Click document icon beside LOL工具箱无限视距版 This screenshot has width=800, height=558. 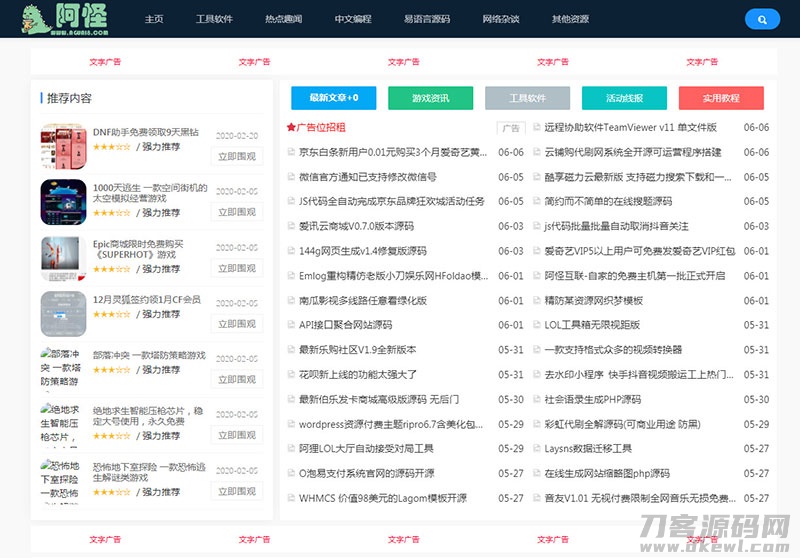535,325
